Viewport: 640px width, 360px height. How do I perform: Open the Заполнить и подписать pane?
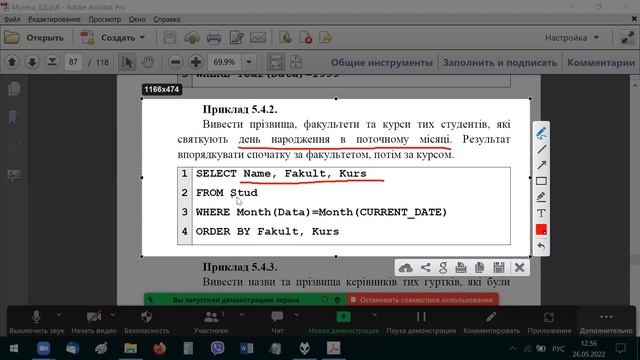(x=500, y=62)
